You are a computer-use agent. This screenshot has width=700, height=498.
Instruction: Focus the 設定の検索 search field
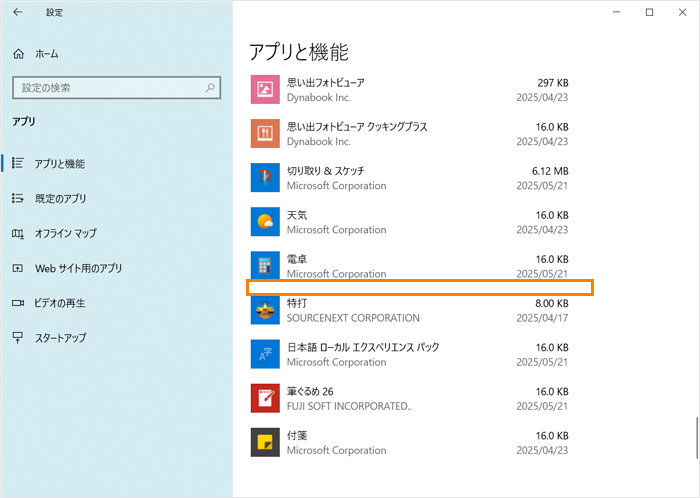(117, 87)
